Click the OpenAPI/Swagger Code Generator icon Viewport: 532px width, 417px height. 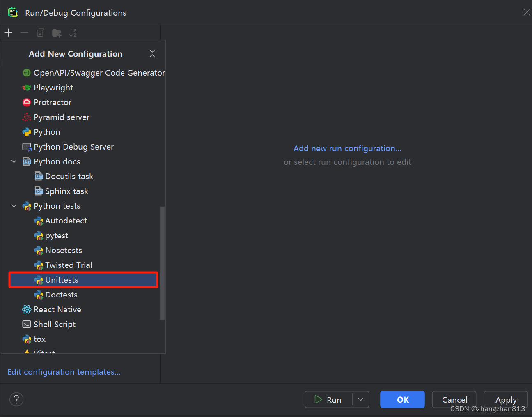(x=27, y=73)
